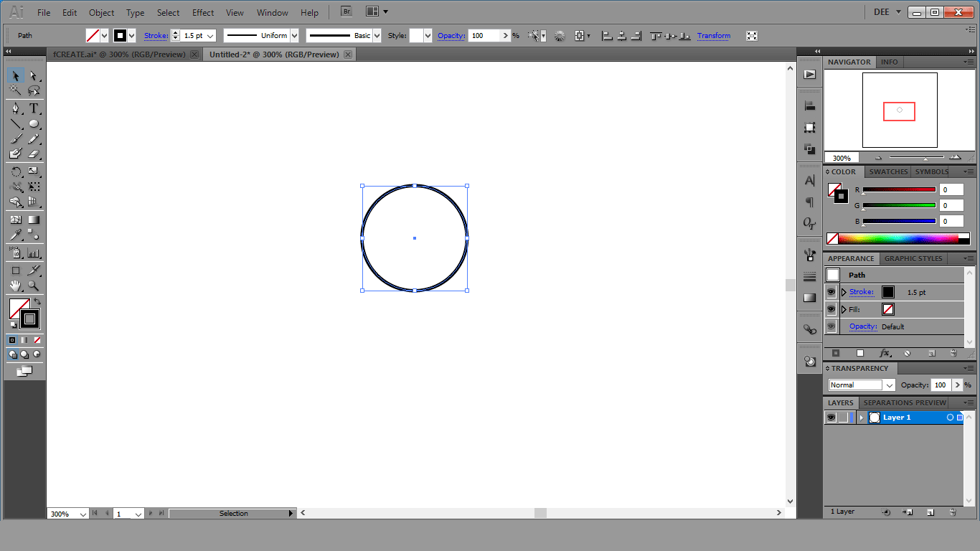This screenshot has width=980, height=551.
Task: Toggle Opacity visibility eye in Appearance panel
Action: click(831, 326)
